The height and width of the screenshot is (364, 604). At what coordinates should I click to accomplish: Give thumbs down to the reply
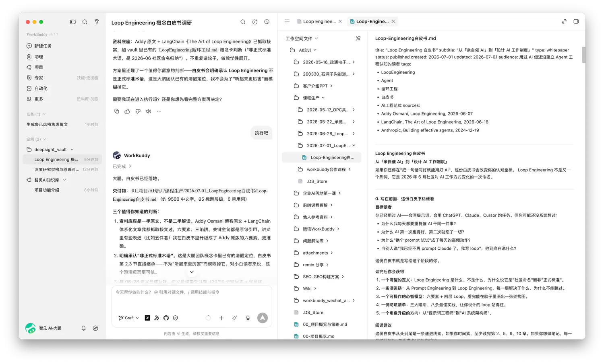(138, 111)
